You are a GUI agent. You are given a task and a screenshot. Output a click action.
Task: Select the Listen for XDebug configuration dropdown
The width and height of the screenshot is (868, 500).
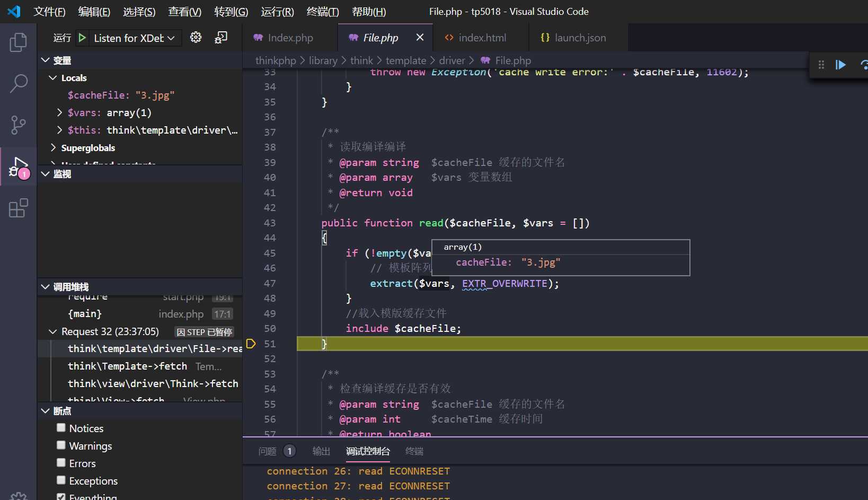pyautogui.click(x=134, y=38)
